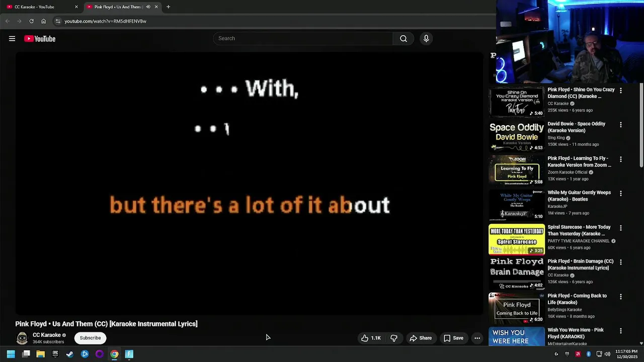The height and width of the screenshot is (362, 644).
Task: Open Coming Back to Life karaoke title
Action: coord(577,299)
